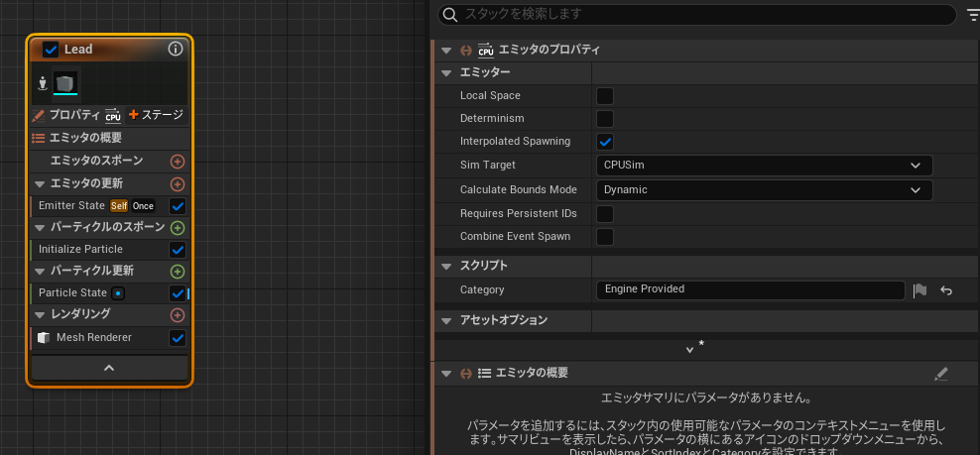This screenshot has height=455, width=980.
Task: Add module to パーティクルのスポーン
Action: pos(178,227)
